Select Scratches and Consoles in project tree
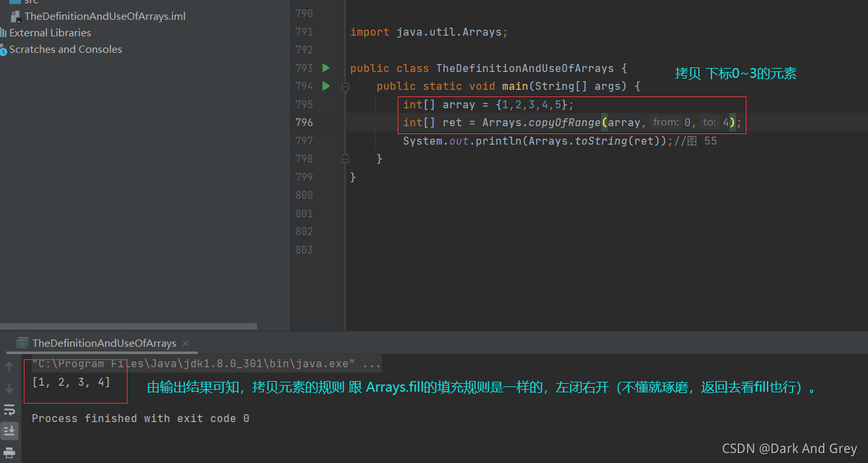The width and height of the screenshot is (868, 463). (x=65, y=49)
